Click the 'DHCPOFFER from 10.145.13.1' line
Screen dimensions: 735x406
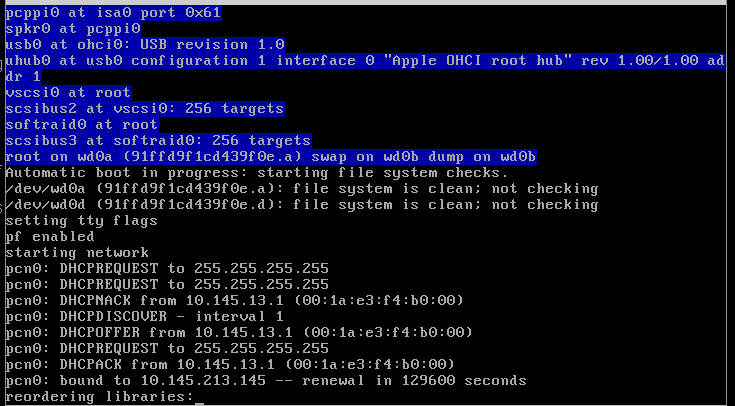pos(239,332)
